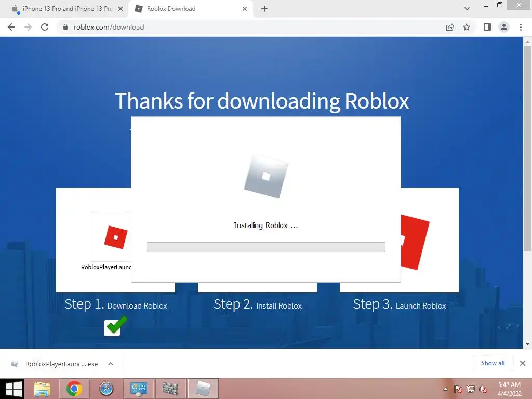Image resolution: width=532 pixels, height=399 pixels.
Task: Open the Chrome side panel
Action: coord(487,27)
